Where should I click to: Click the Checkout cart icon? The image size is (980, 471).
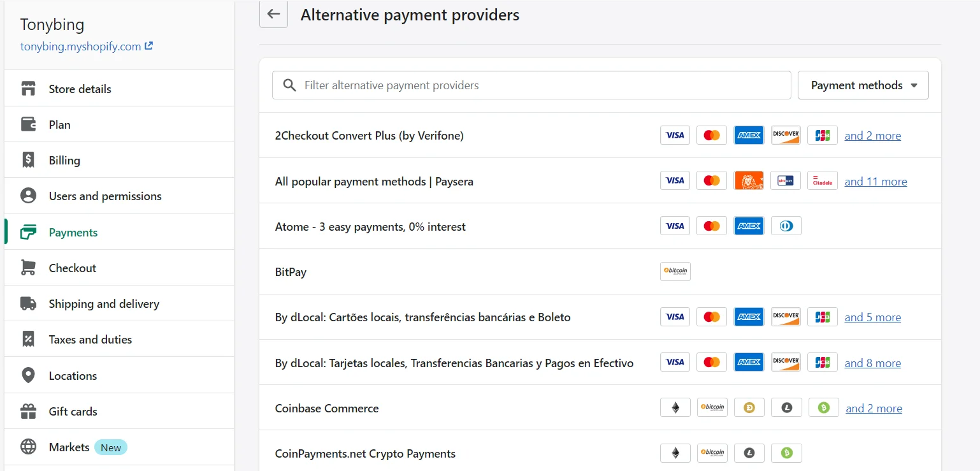28,268
